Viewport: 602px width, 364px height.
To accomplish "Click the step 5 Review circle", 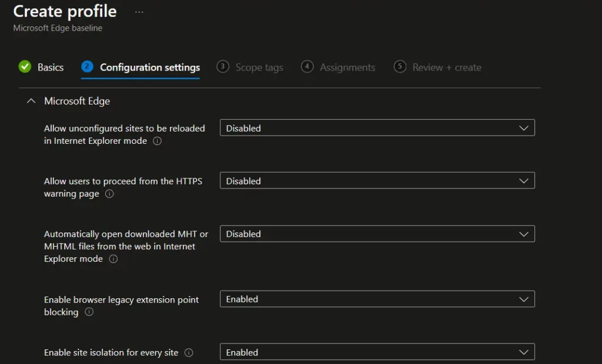I will pos(400,67).
